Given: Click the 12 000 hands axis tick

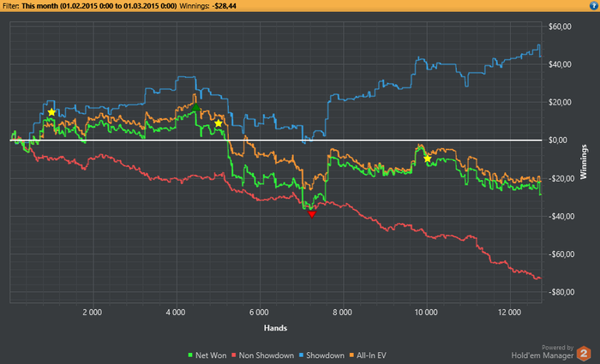Looking at the screenshot, I should [x=509, y=313].
